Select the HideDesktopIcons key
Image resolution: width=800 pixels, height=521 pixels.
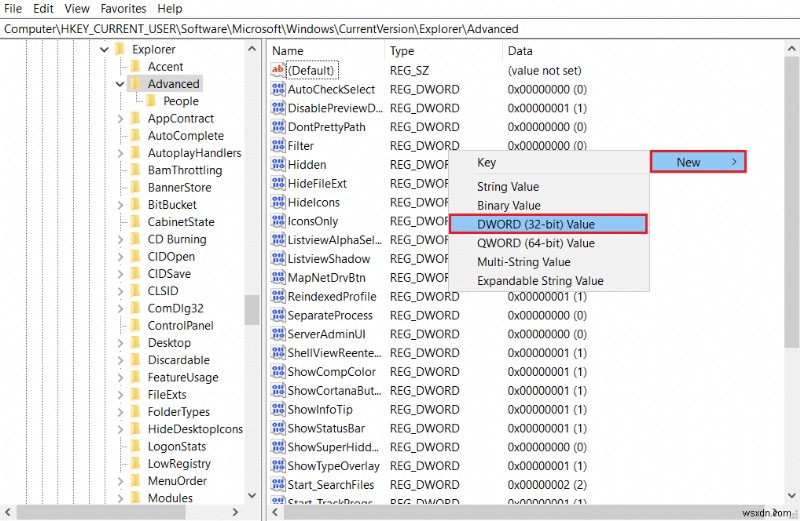(x=195, y=429)
